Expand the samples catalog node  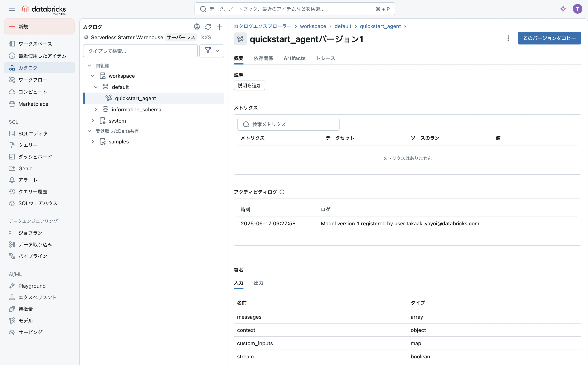(93, 142)
